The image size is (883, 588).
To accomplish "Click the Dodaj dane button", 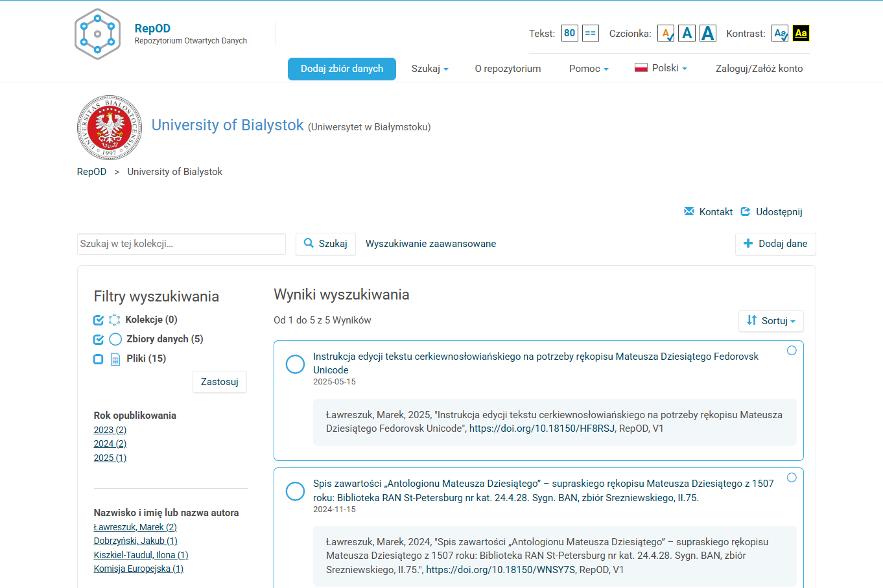I will click(775, 244).
